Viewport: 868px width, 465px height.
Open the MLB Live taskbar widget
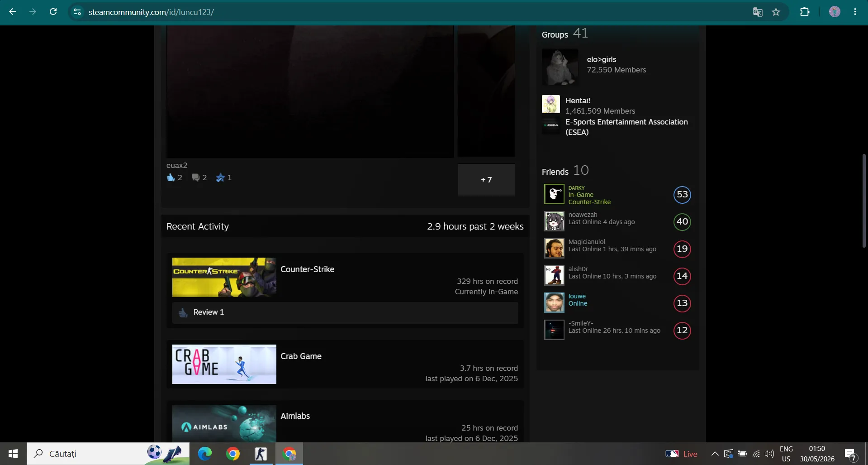click(x=681, y=454)
